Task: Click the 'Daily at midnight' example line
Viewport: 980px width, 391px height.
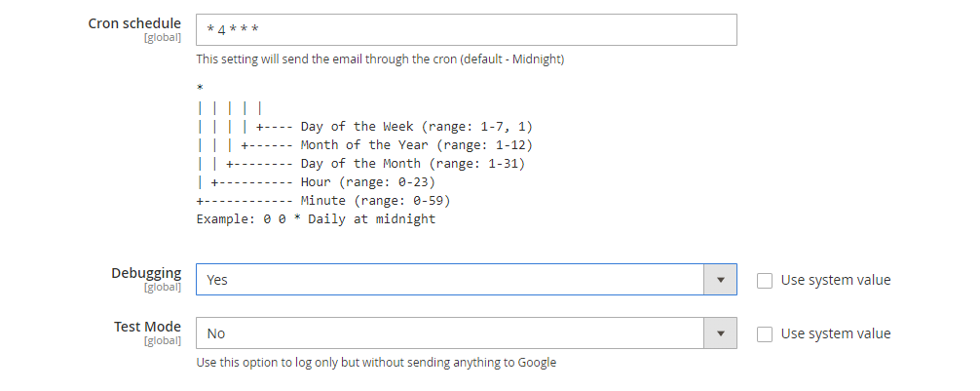Action: pos(316,219)
